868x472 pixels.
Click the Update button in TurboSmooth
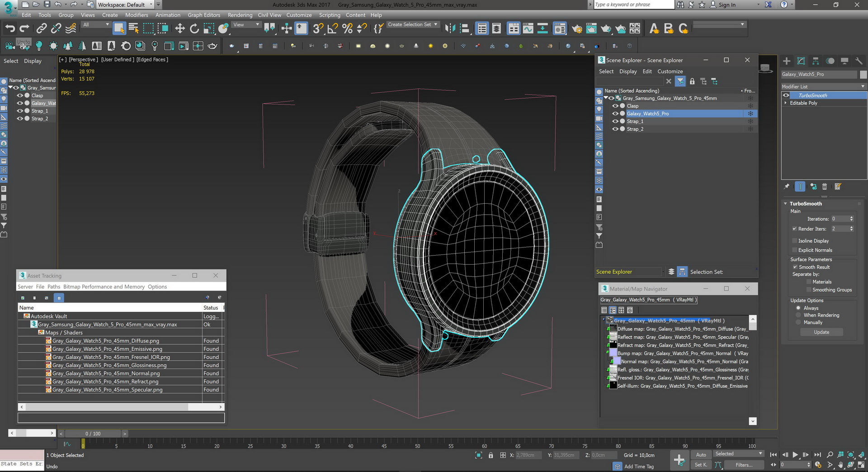pyautogui.click(x=821, y=332)
